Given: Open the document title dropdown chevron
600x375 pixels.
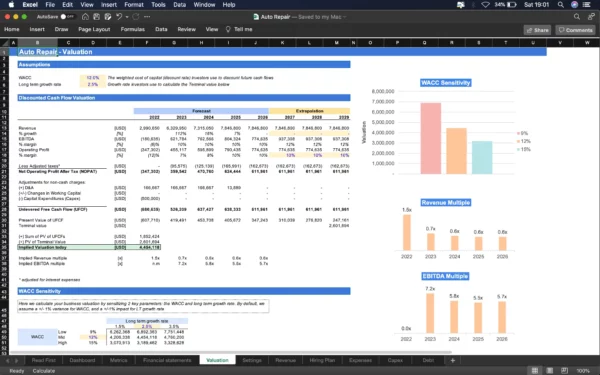Looking at the screenshot, I should pos(345,17).
